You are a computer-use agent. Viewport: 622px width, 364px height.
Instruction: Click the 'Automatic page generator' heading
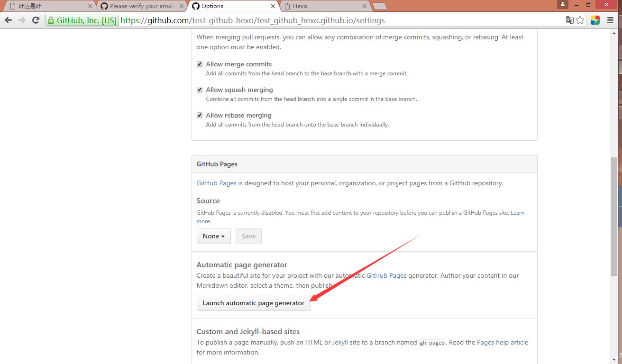tap(242, 264)
